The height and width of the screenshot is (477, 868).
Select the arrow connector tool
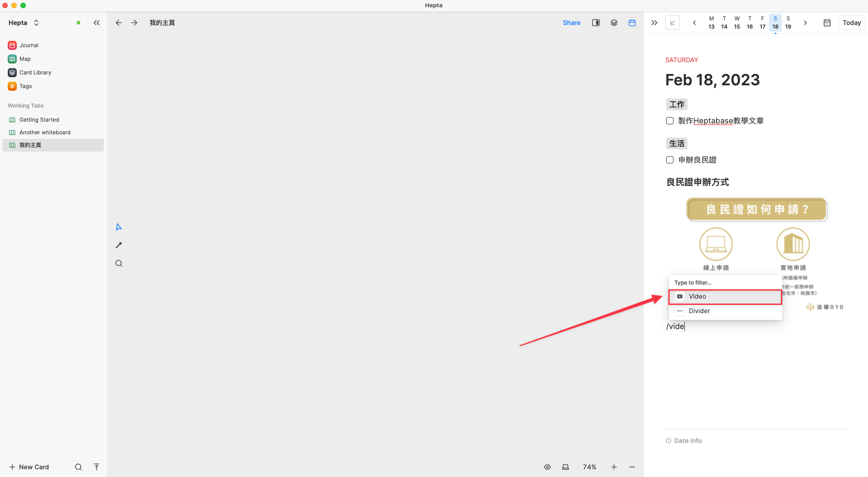click(119, 245)
